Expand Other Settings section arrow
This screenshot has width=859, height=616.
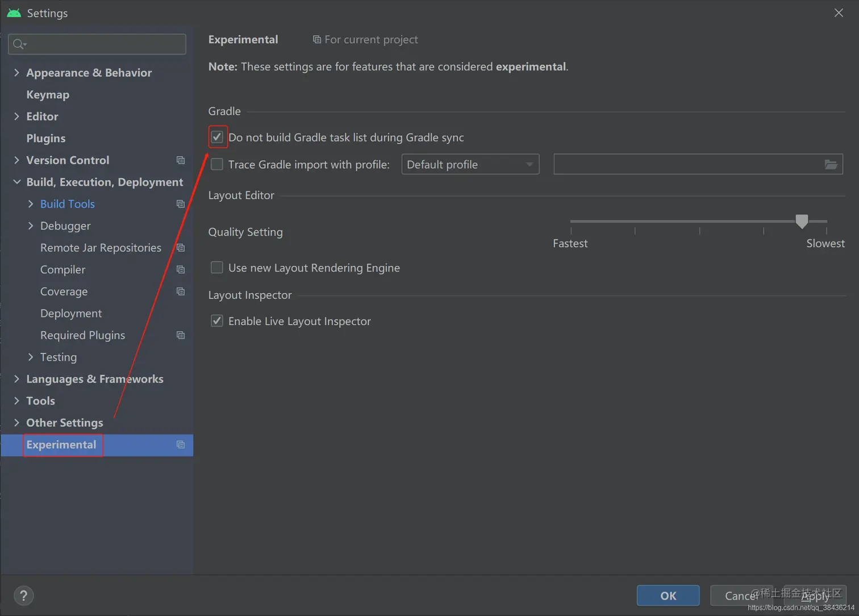coord(16,423)
